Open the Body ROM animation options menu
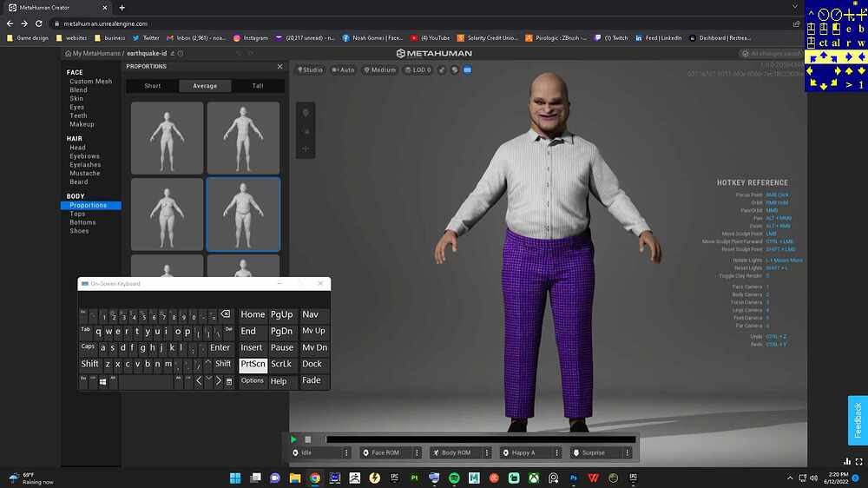This screenshot has height=488, width=868. 487,453
